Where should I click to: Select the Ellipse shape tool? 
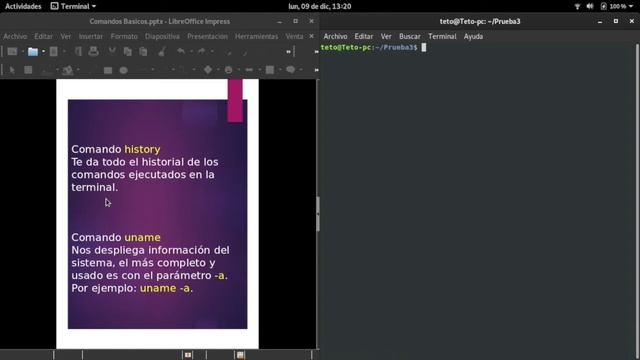click(124, 70)
